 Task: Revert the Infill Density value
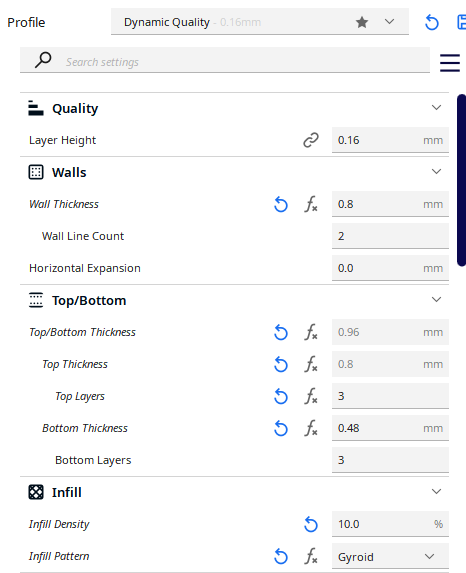[311, 524]
